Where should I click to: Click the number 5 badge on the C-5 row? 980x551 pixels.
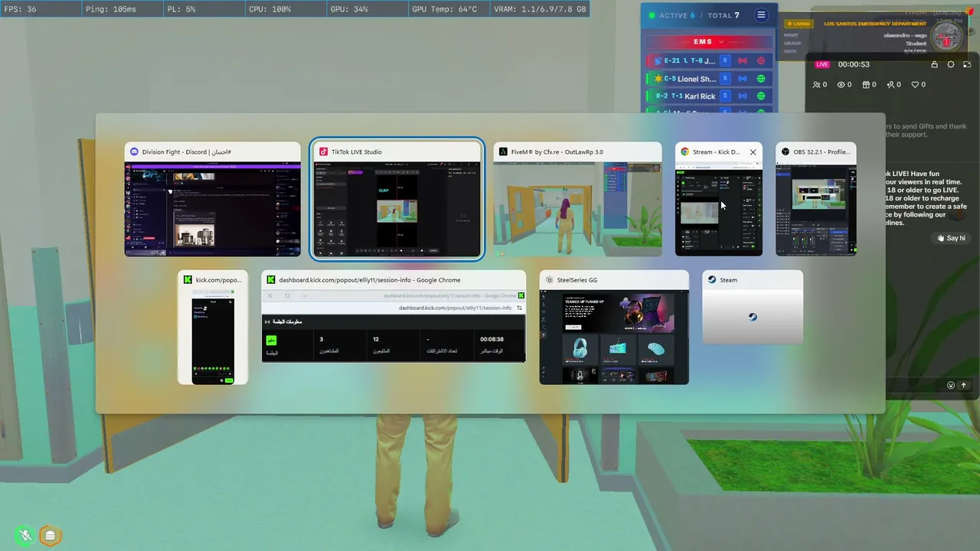point(725,79)
